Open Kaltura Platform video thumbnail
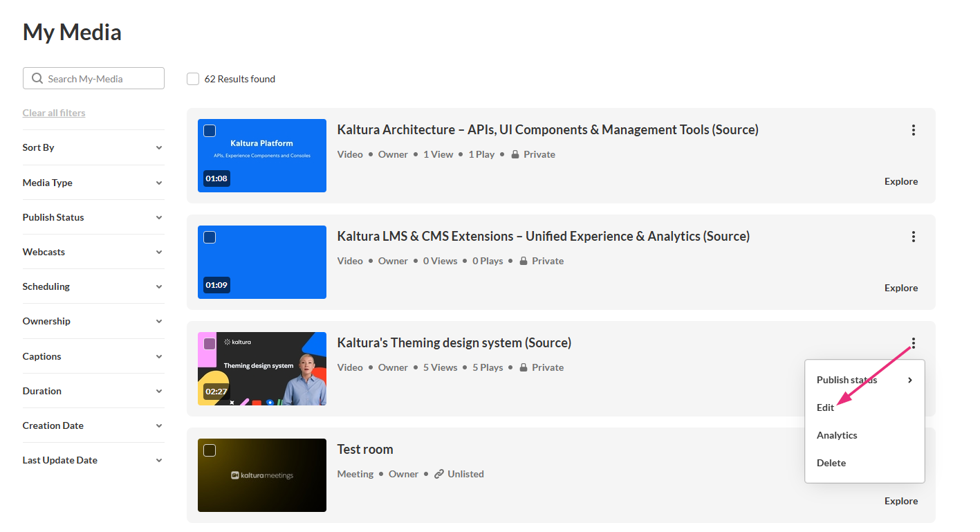980x532 pixels. click(x=262, y=156)
